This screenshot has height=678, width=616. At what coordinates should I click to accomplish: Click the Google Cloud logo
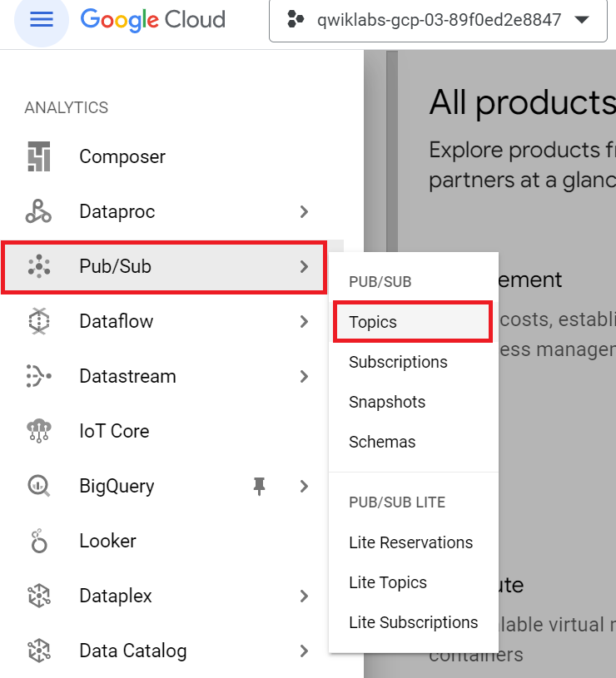(x=153, y=20)
